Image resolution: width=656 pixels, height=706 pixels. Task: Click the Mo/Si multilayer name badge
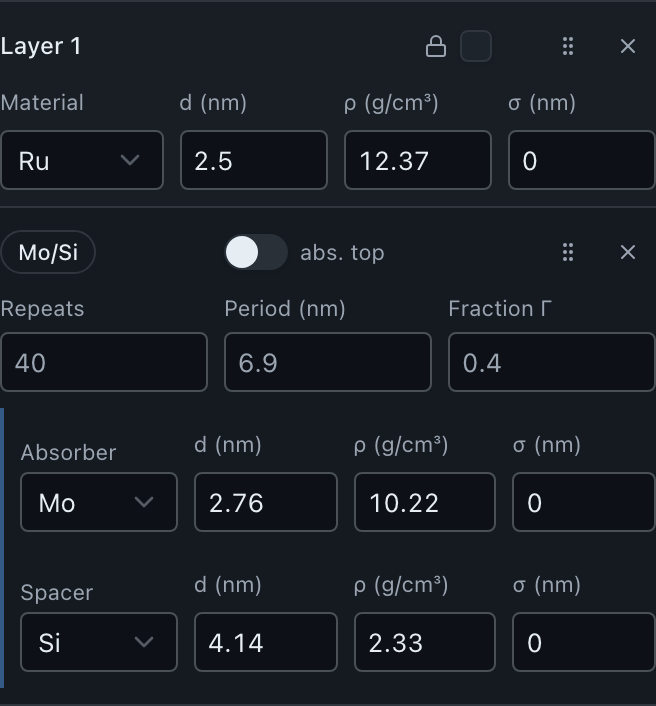(x=48, y=252)
